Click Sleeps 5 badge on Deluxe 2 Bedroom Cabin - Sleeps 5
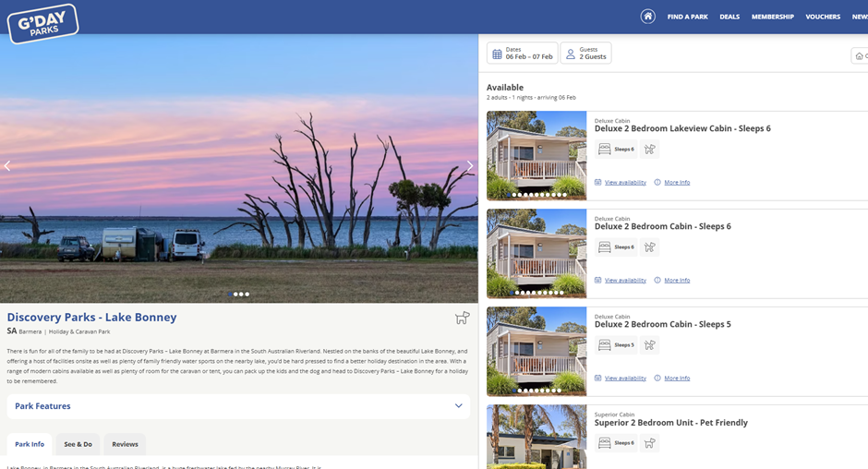This screenshot has height=469, width=868. click(x=616, y=345)
